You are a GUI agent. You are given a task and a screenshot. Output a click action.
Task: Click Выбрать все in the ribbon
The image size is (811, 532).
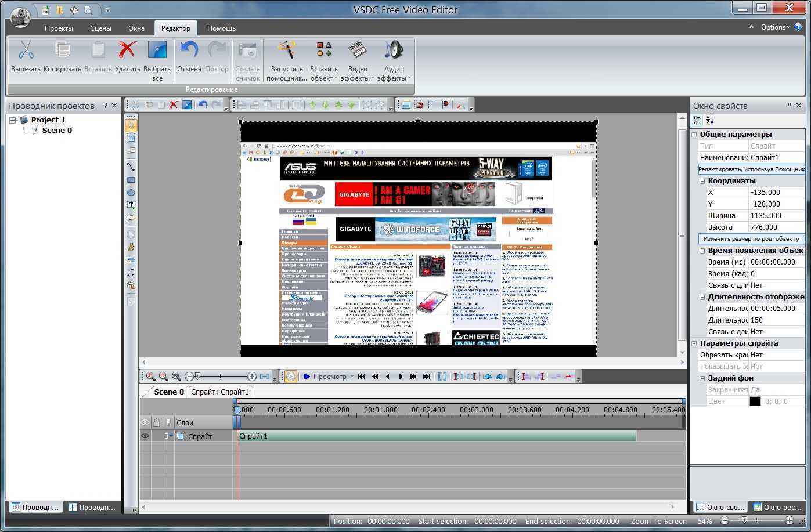click(157, 60)
